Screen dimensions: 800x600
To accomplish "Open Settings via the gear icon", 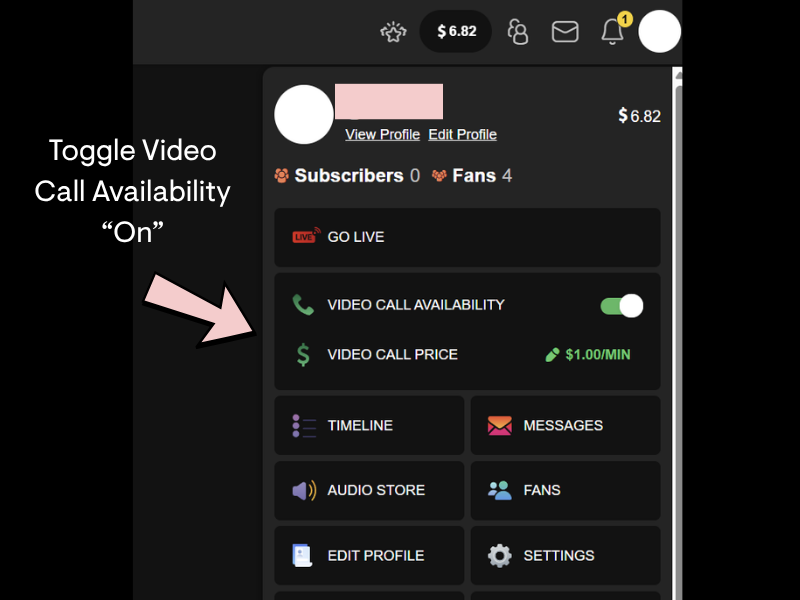I will 499,556.
